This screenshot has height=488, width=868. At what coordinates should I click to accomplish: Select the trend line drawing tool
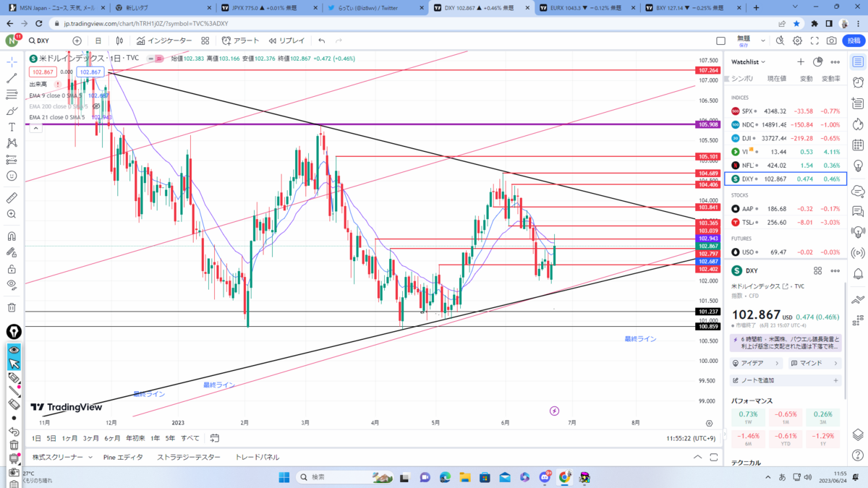coord(12,78)
